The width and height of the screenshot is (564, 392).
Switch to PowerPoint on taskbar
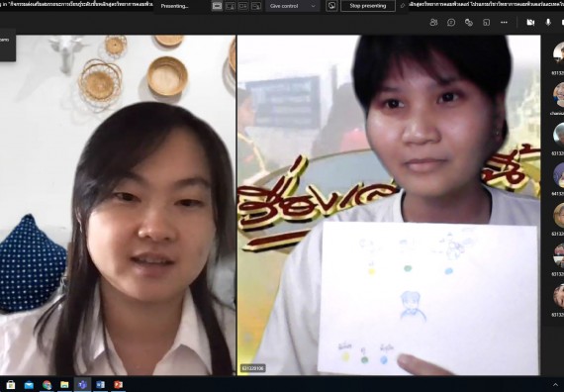(119, 385)
